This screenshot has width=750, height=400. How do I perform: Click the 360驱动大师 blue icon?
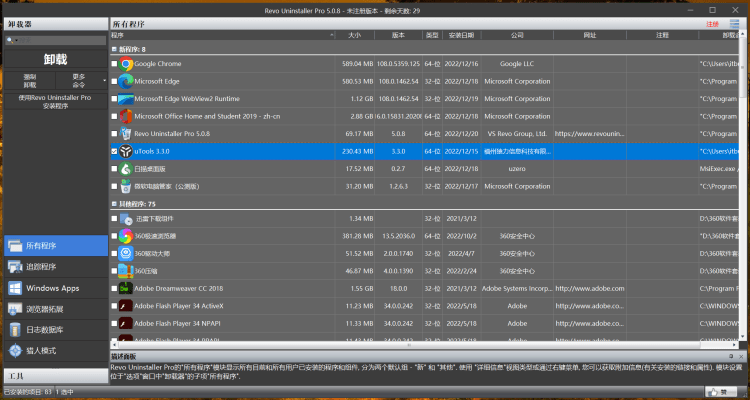(x=126, y=254)
